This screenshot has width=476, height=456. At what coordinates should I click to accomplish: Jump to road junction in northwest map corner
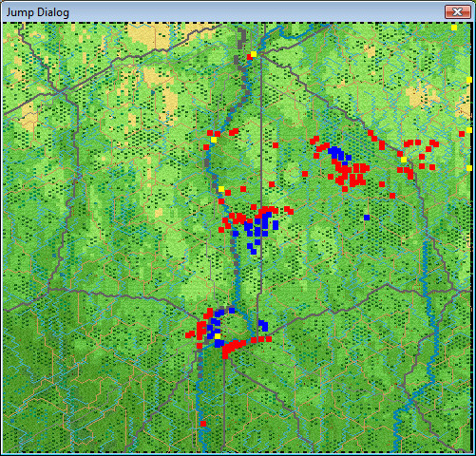(59, 92)
